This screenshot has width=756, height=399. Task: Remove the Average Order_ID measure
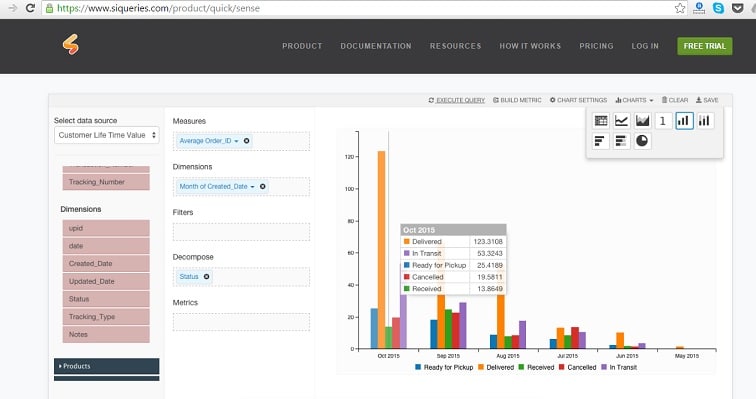pos(246,141)
